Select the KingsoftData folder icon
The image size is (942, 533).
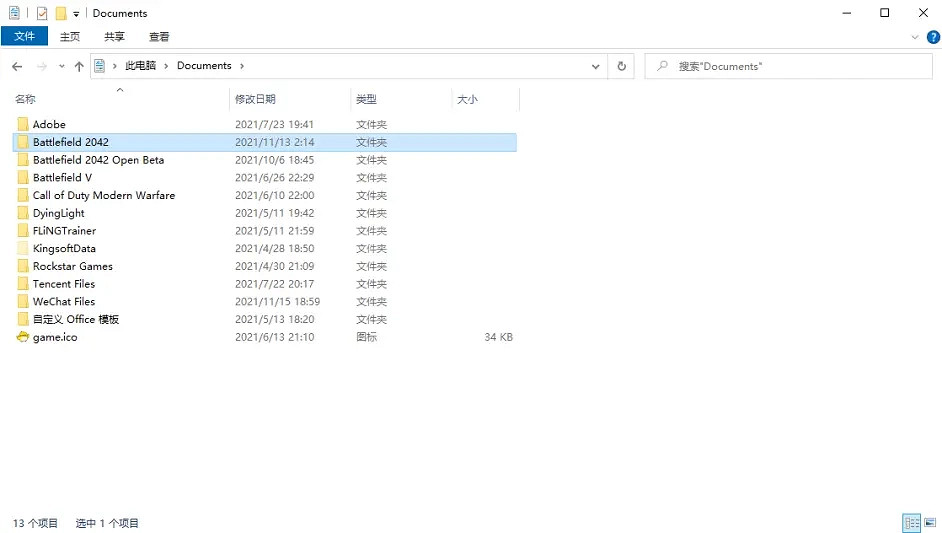tap(23, 248)
